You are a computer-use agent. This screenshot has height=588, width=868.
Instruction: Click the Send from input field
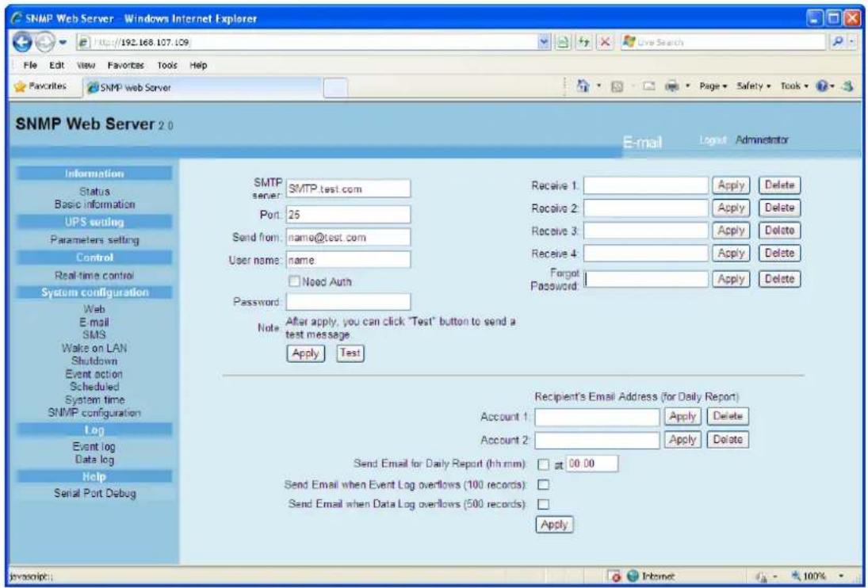tap(348, 237)
